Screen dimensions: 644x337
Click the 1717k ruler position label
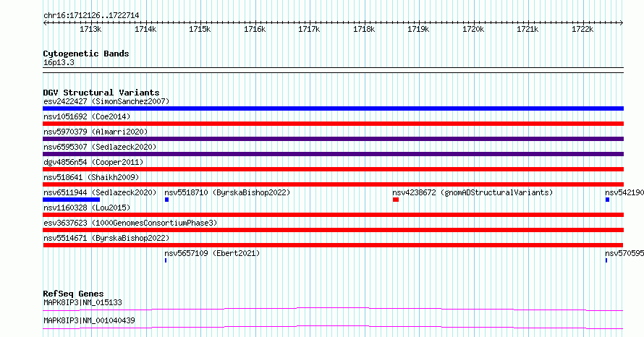click(309, 29)
